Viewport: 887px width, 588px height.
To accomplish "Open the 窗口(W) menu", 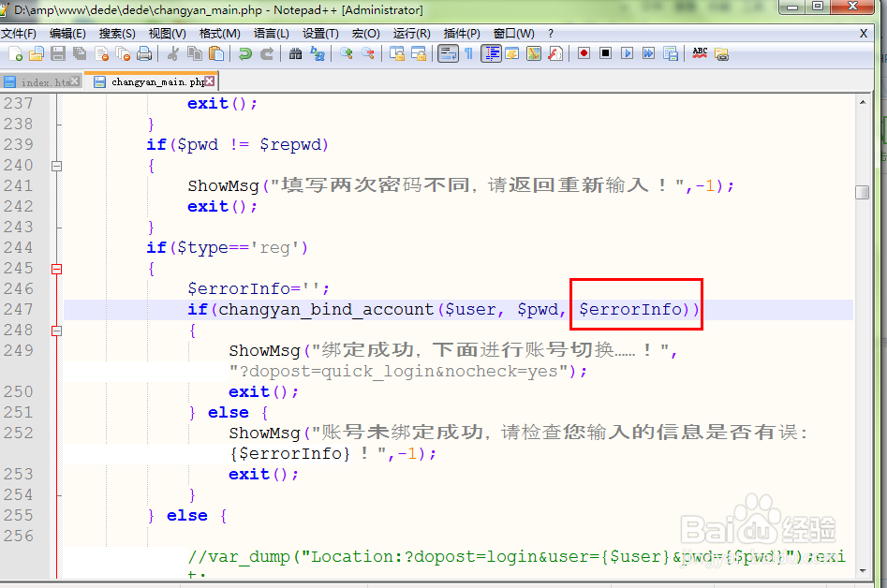I will (x=513, y=34).
